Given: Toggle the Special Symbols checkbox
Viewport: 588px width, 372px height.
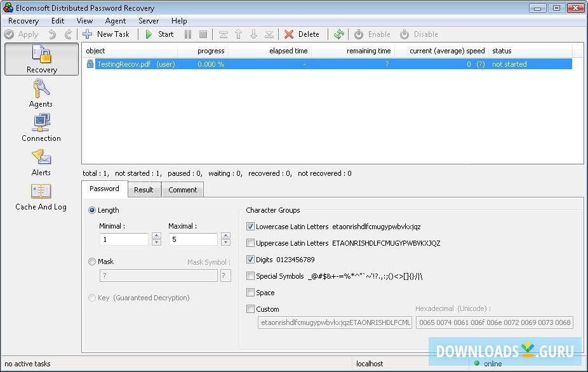Looking at the screenshot, I should point(250,276).
